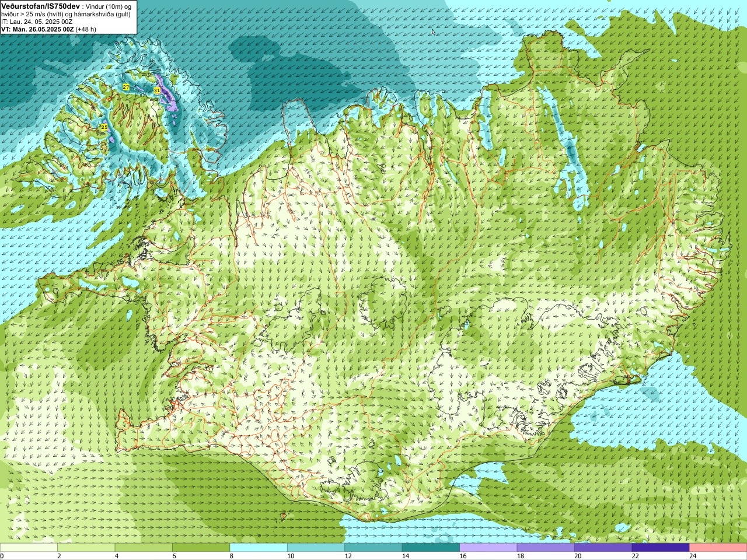
Task: Select the 12–14 m/s teal legend swatch
Action: click(373, 548)
